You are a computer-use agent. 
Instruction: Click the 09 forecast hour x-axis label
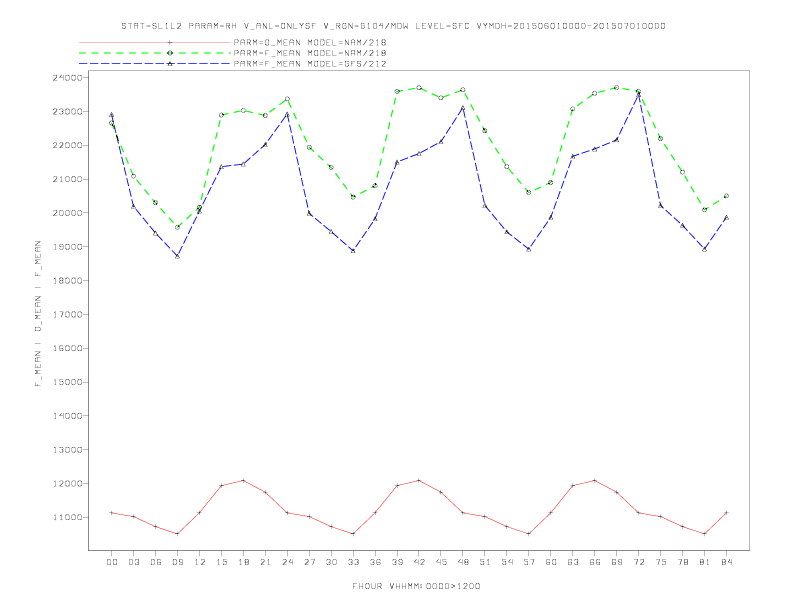(x=177, y=562)
